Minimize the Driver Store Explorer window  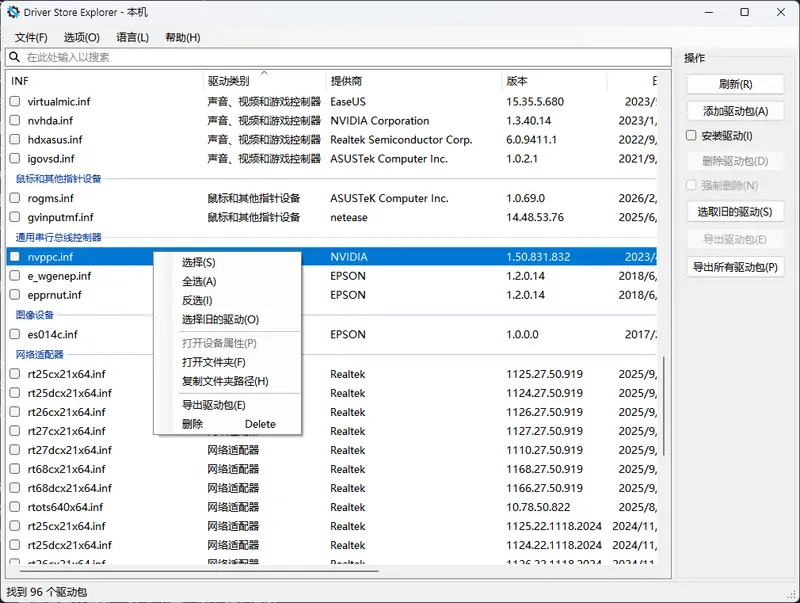click(709, 12)
